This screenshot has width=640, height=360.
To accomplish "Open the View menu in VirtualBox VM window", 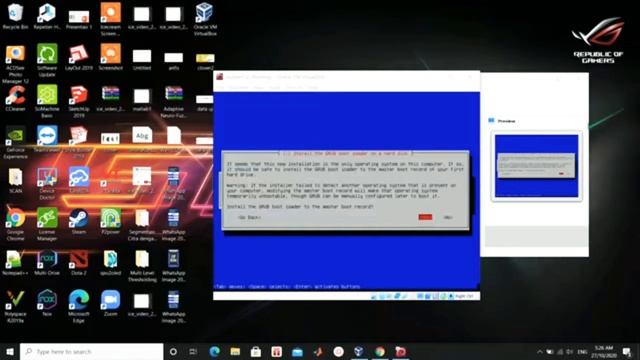I will pyautogui.click(x=259, y=87).
